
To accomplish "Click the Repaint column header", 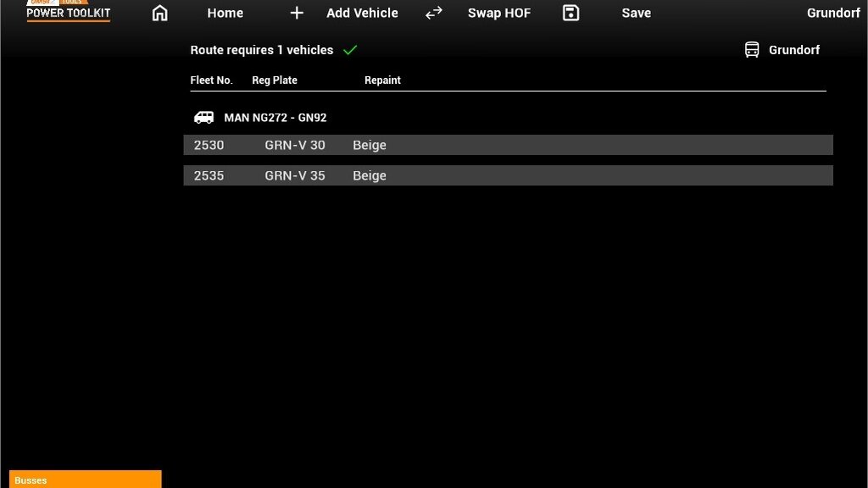I will click(x=382, y=80).
